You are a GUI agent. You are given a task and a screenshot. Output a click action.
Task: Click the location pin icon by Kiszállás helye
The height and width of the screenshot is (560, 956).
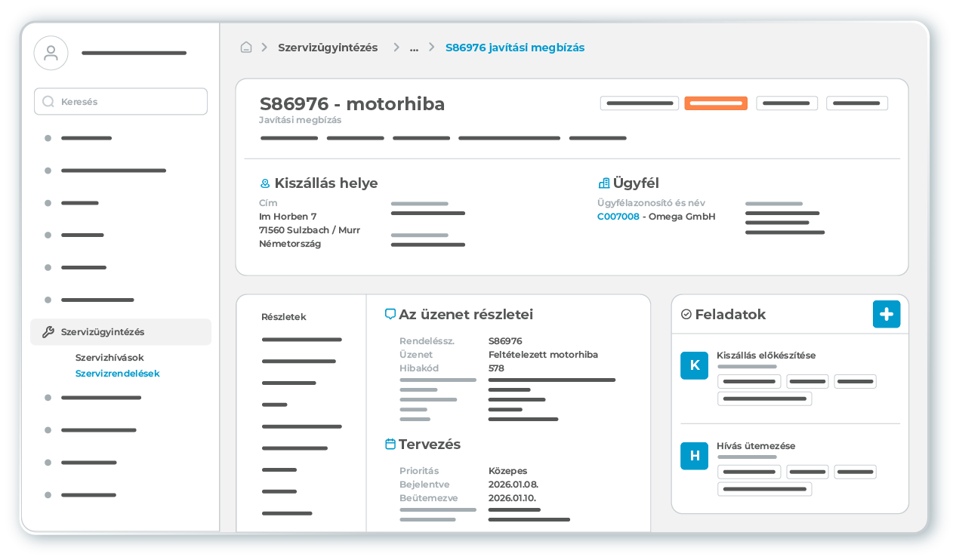point(265,183)
